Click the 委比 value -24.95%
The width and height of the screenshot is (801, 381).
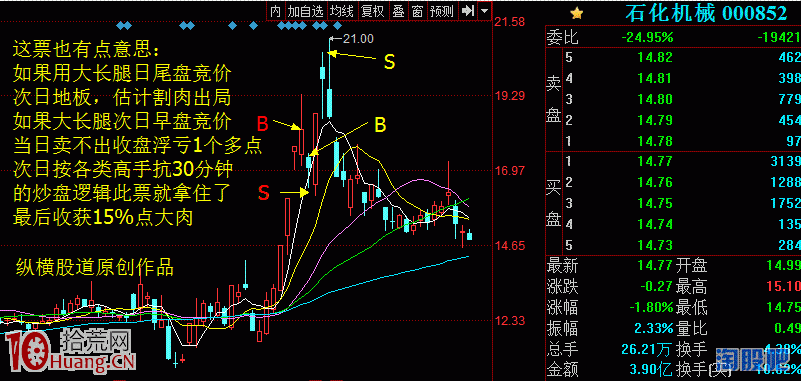pyautogui.click(x=647, y=37)
